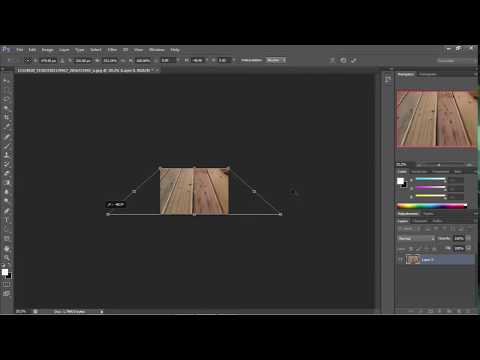The image size is (480, 360).
Task: Open the Navigator panel flyout menu
Action: (x=475, y=74)
